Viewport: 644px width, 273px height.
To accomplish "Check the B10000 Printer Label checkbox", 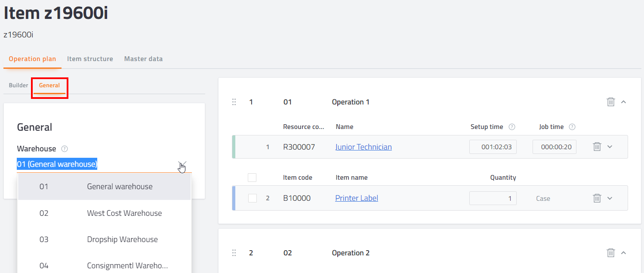I will 253,198.
